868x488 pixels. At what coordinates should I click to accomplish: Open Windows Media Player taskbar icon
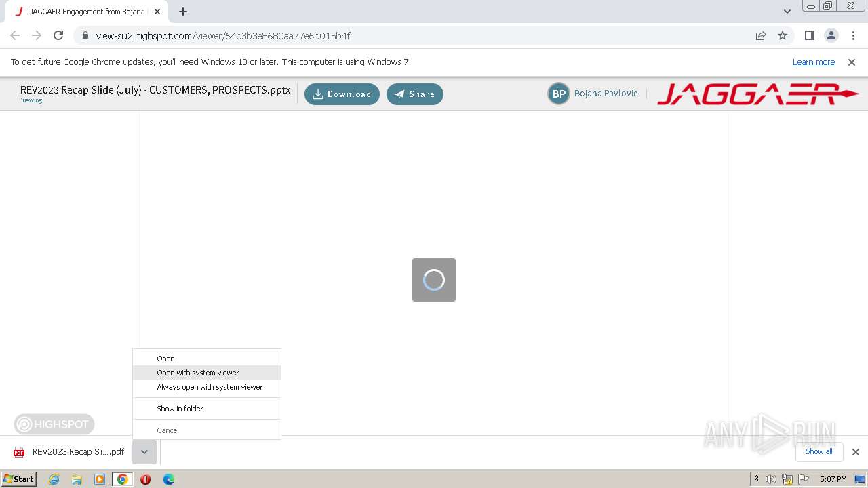click(100, 479)
